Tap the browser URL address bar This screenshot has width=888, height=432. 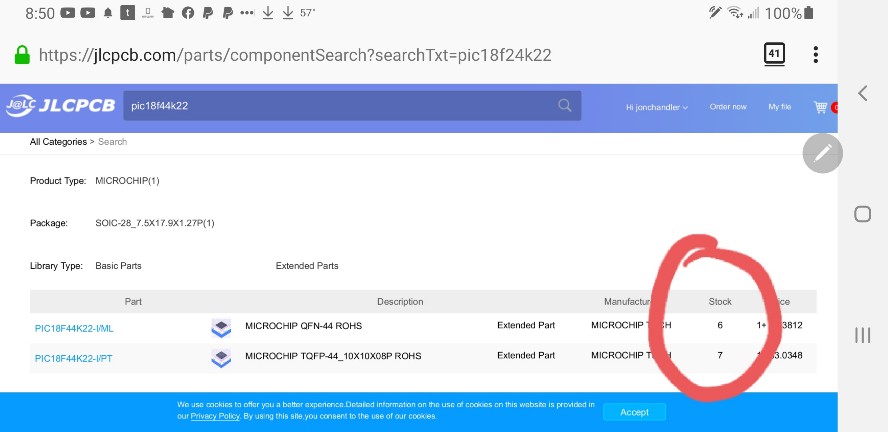point(294,55)
